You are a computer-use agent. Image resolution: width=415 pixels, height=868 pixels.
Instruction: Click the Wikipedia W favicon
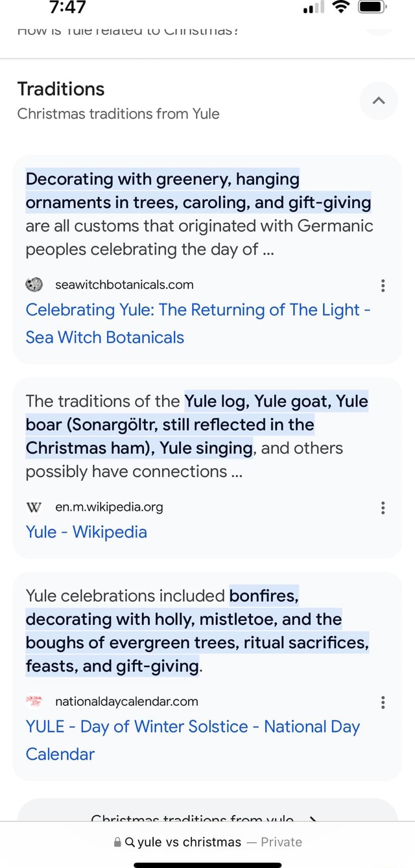tap(34, 507)
